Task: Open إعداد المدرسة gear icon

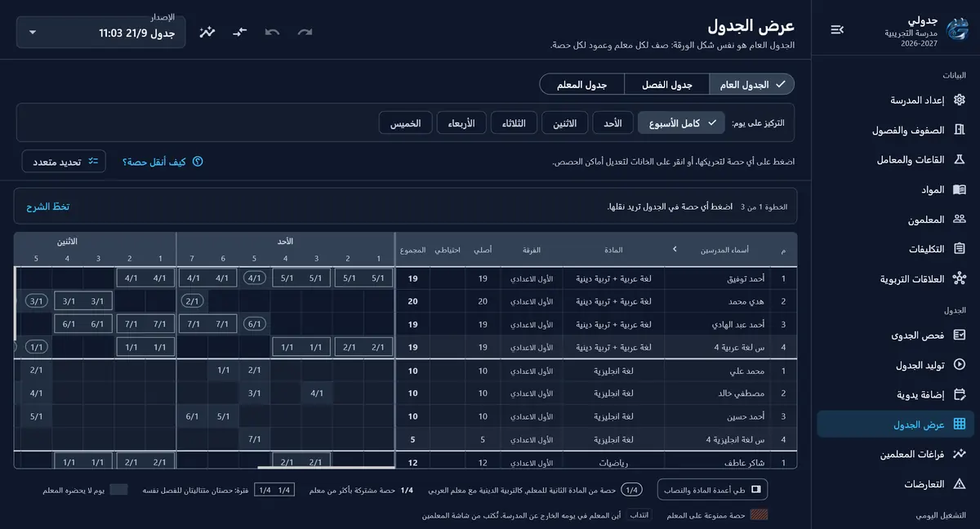Action: [x=960, y=100]
